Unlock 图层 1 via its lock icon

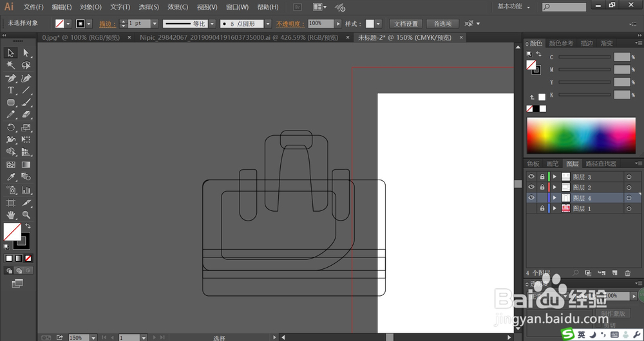[542, 208]
